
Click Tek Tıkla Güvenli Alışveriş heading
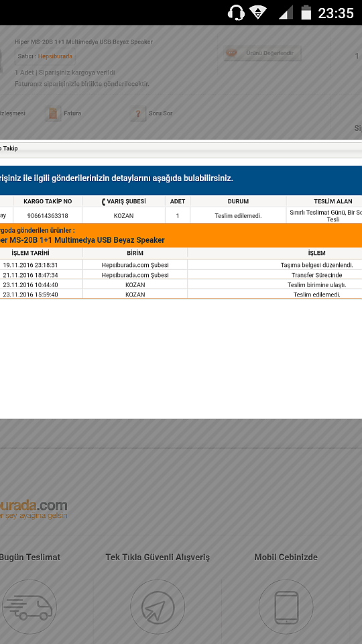[158, 557]
